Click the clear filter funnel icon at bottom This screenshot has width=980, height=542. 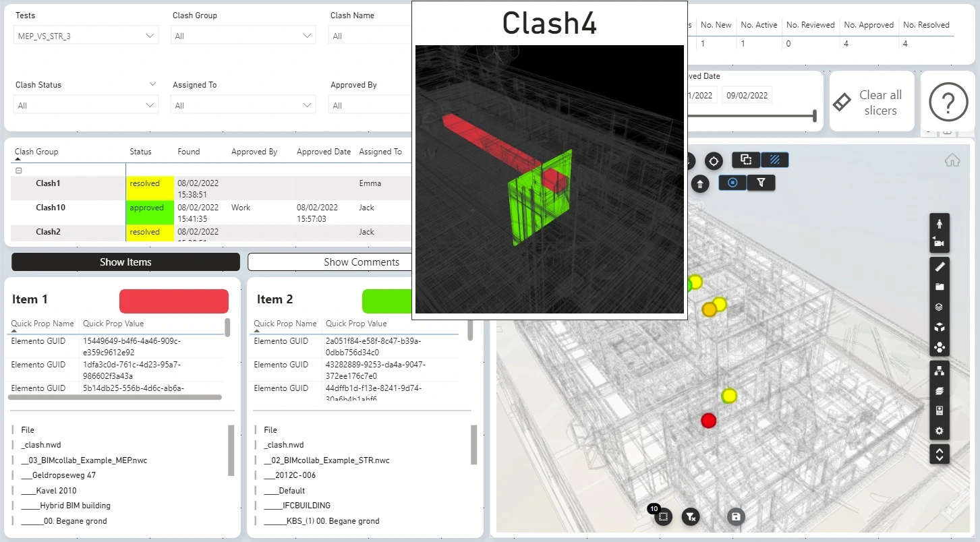coord(690,517)
